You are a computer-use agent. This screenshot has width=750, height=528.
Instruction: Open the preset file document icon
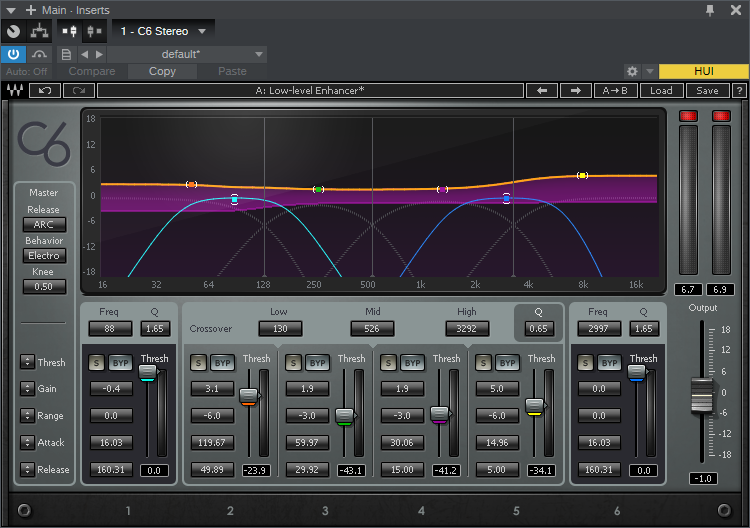pyautogui.click(x=66, y=54)
